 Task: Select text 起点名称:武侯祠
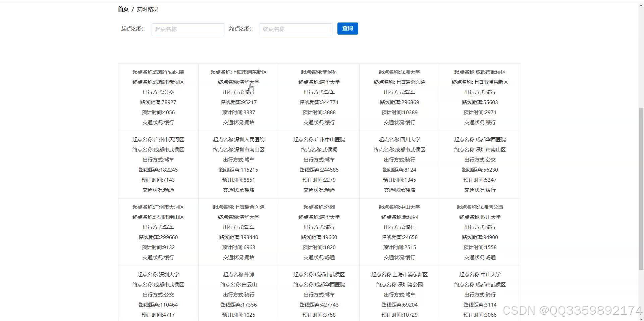pos(319,72)
